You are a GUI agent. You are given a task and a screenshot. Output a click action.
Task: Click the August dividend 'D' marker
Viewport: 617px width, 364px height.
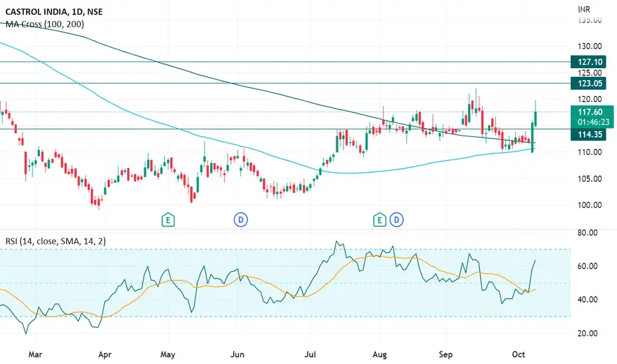click(397, 220)
